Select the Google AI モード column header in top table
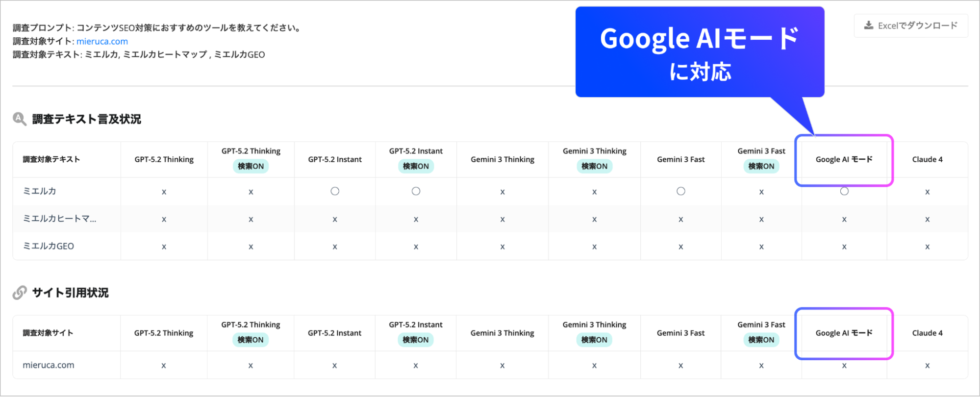980x397 pixels. [x=844, y=159]
